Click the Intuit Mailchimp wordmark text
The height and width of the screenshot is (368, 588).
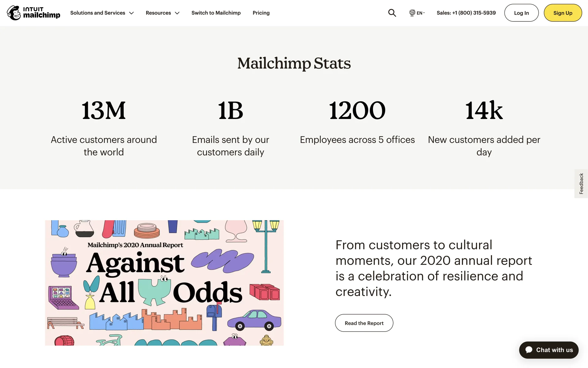[x=42, y=13]
